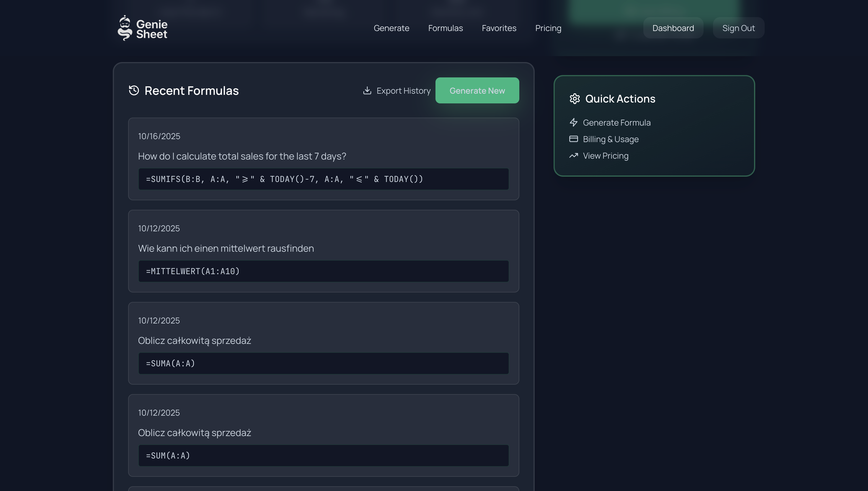Click the Genie Sheet logo icon

point(125,28)
